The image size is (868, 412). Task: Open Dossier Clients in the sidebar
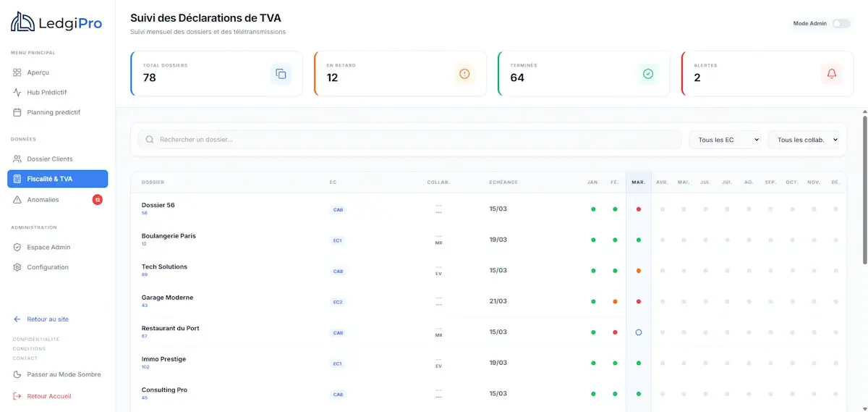pos(50,159)
